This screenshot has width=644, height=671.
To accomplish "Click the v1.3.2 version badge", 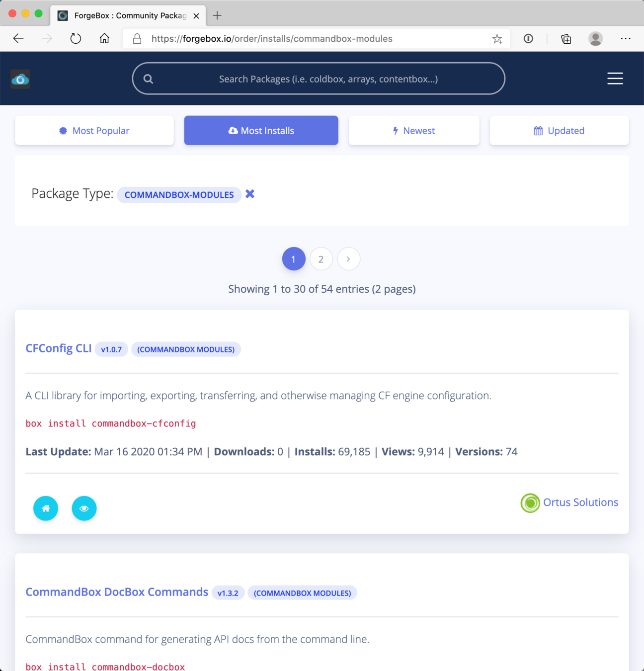I will [x=228, y=593].
